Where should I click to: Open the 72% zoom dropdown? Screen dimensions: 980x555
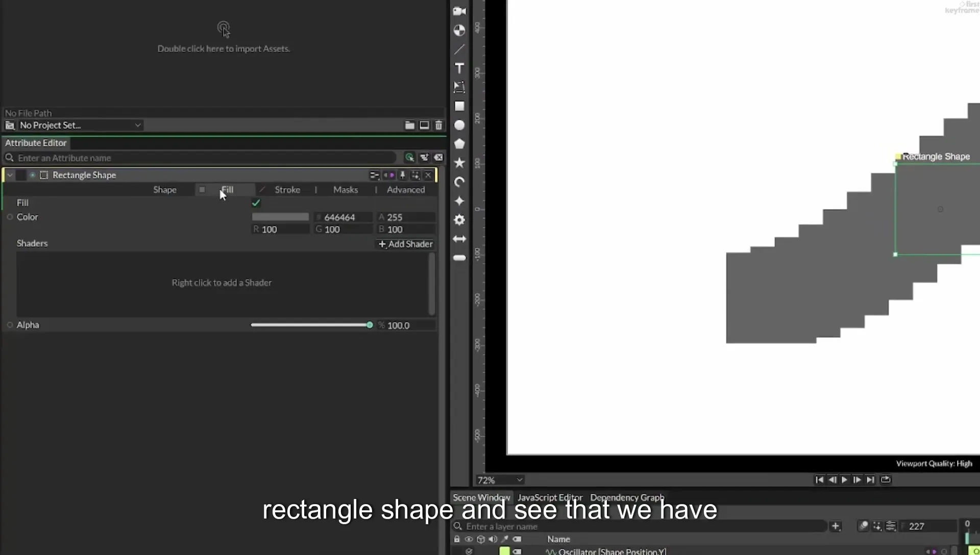[x=500, y=480]
